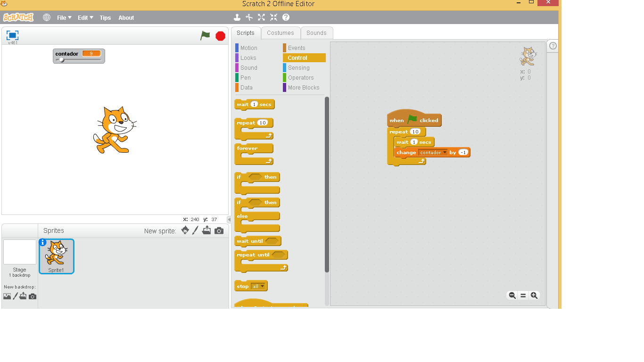Screen dimensions: 644x362
Task: Switch stage to full screen mode
Action: [x=12, y=35]
